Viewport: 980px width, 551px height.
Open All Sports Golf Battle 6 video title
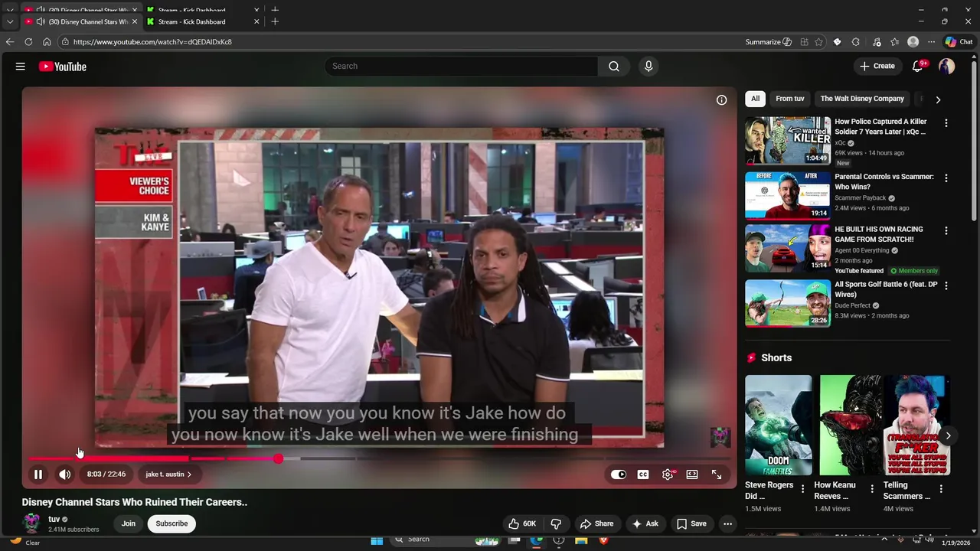click(x=886, y=289)
